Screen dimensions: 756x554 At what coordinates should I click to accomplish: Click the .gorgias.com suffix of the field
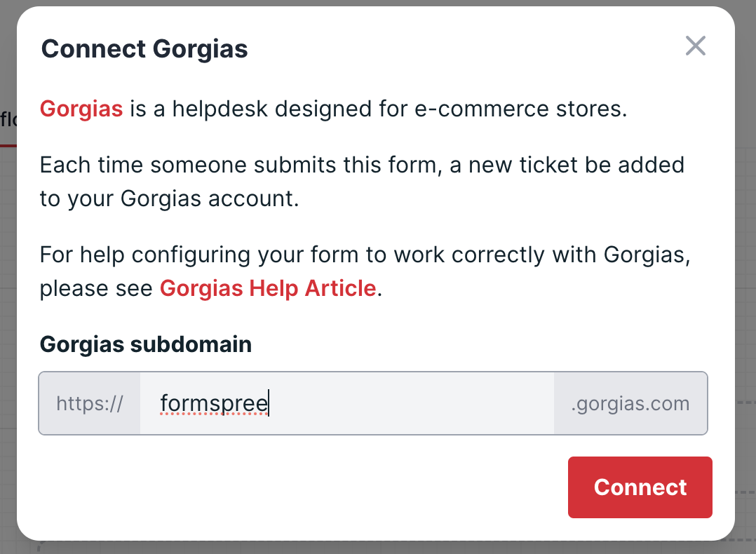630,404
